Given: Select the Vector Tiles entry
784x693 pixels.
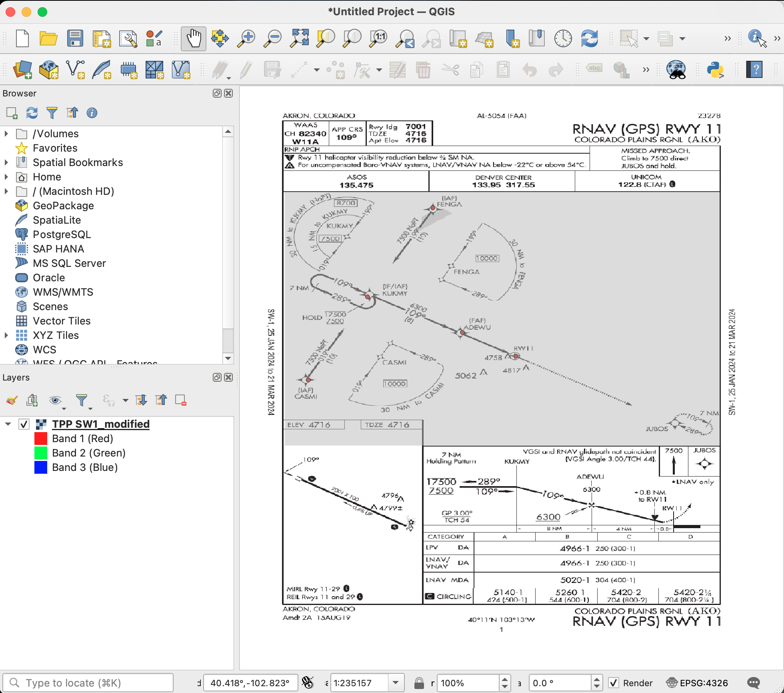Looking at the screenshot, I should (x=62, y=321).
